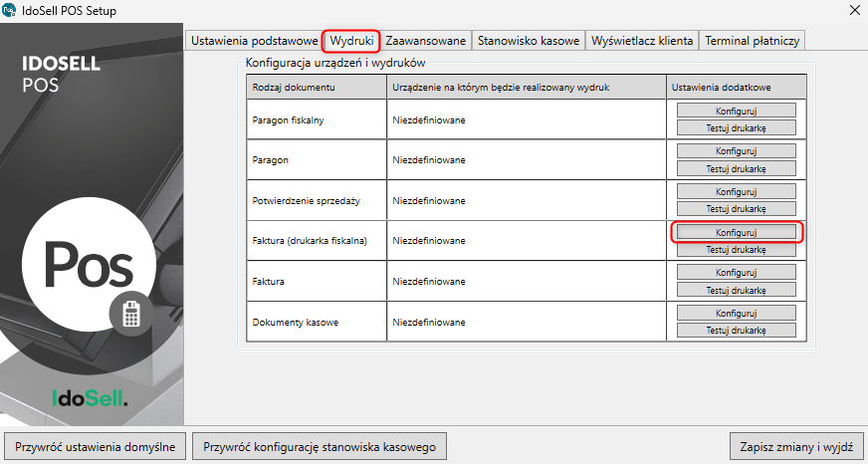This screenshot has width=868, height=464.
Task: Click Konfiguruj for Paragon fiskalny
Action: coord(736,111)
